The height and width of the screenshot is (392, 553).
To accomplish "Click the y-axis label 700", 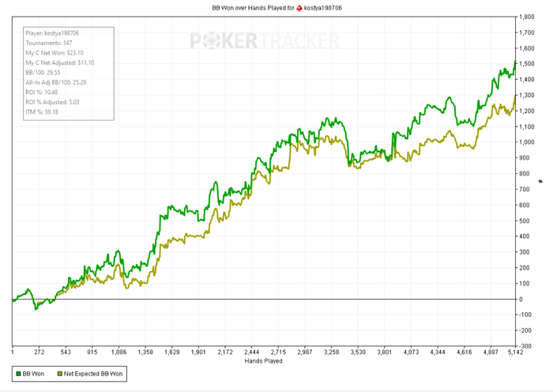I will coord(525,190).
